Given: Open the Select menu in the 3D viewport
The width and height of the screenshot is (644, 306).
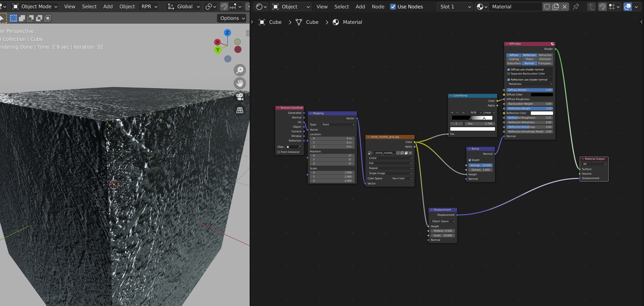Looking at the screenshot, I should pyautogui.click(x=89, y=7).
